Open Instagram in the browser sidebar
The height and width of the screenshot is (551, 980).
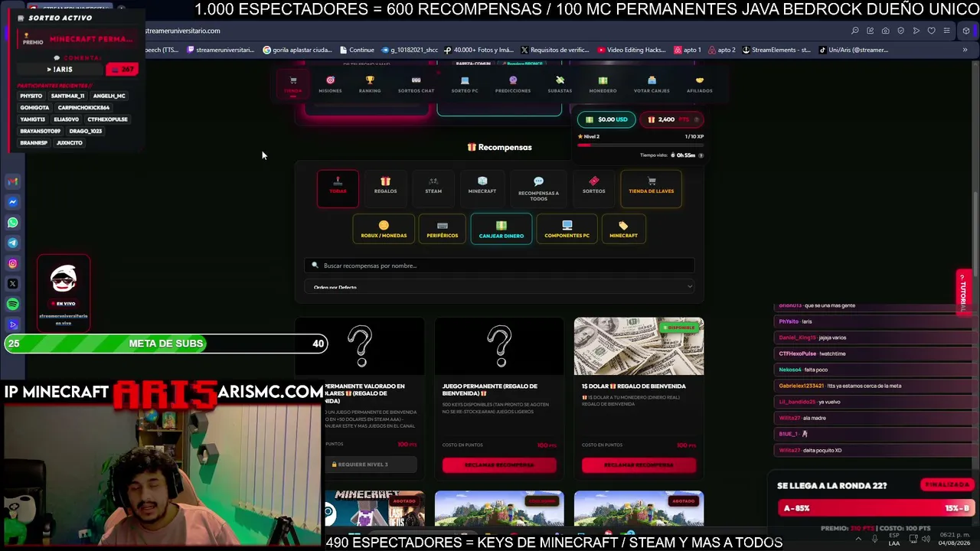tap(12, 263)
